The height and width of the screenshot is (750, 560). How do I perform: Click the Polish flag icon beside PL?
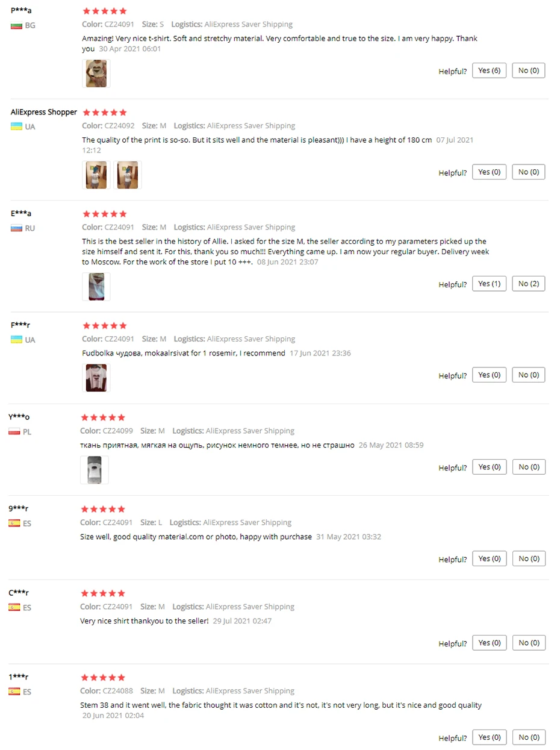pyautogui.click(x=14, y=432)
